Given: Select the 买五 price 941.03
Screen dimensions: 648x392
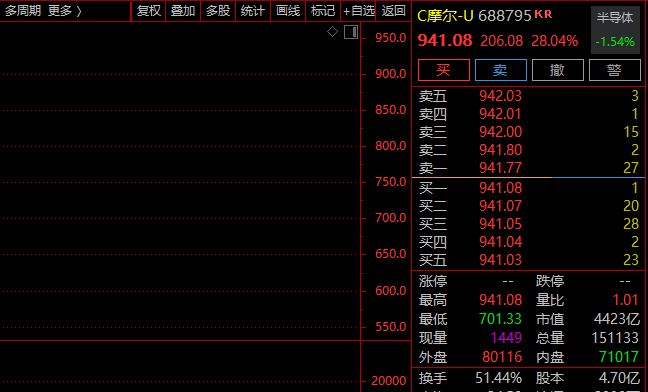Looking at the screenshot, I should pos(500,260).
